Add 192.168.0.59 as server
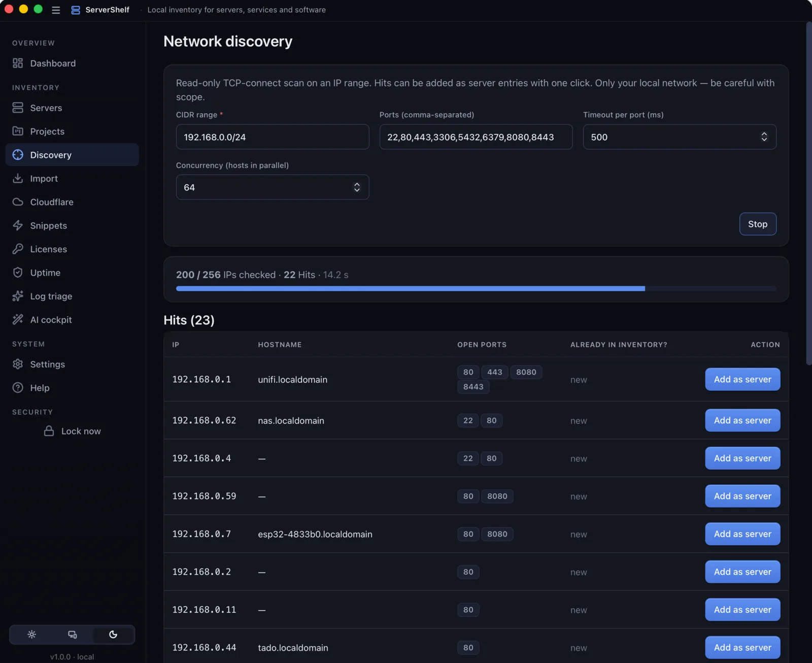The height and width of the screenshot is (663, 812). click(x=742, y=496)
